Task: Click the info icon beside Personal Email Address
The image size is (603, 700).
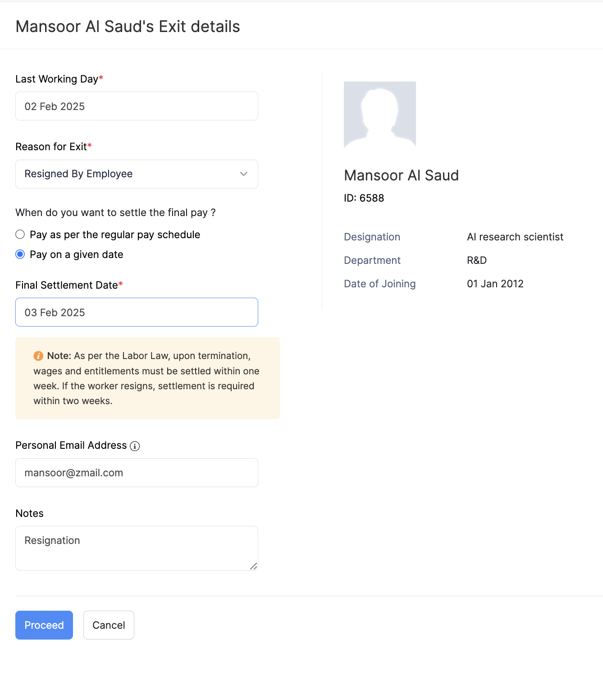Action: coord(135,446)
